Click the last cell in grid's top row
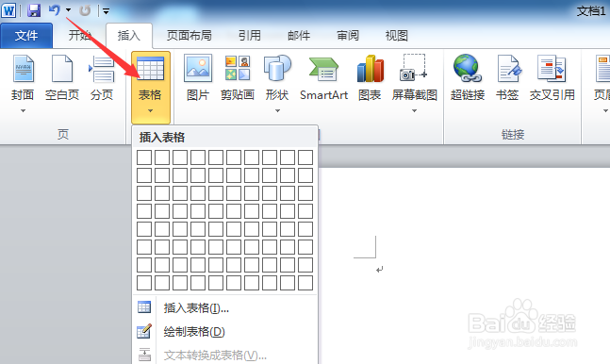 (305, 157)
